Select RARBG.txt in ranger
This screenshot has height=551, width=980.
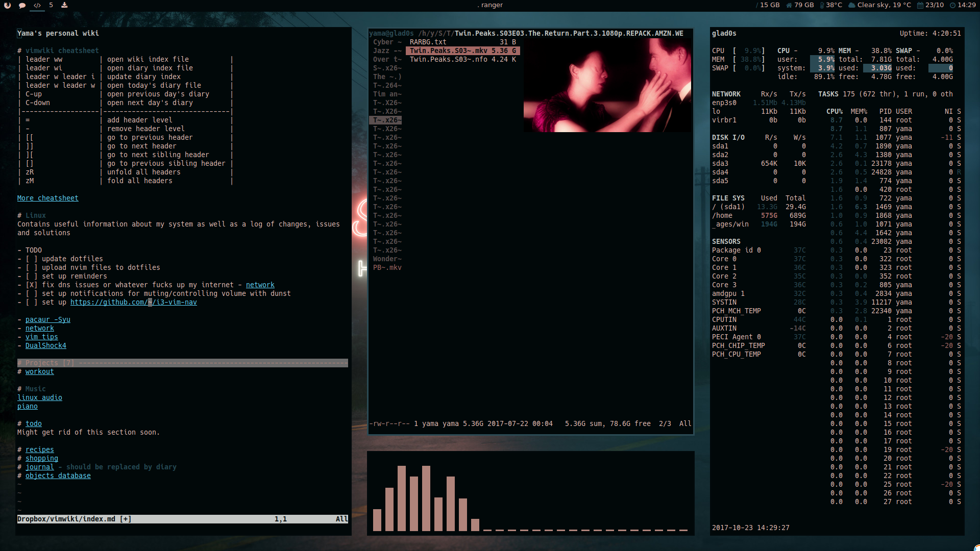tap(463, 42)
